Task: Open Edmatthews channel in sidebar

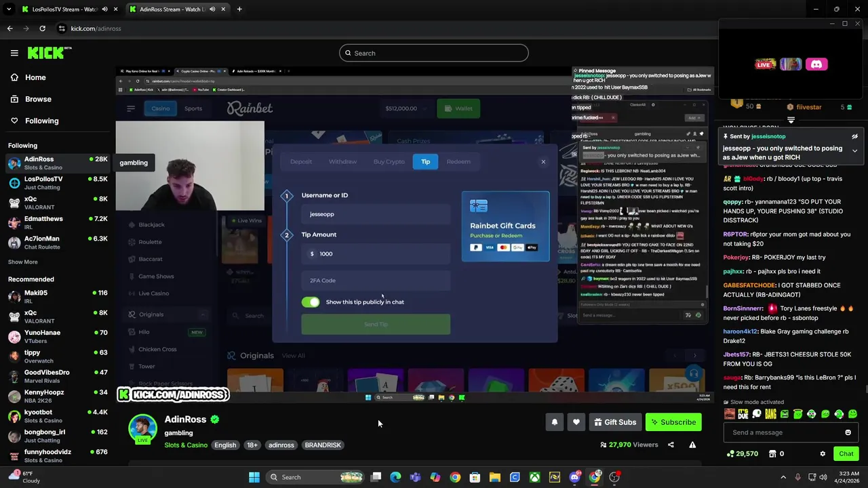Action: [58, 222]
